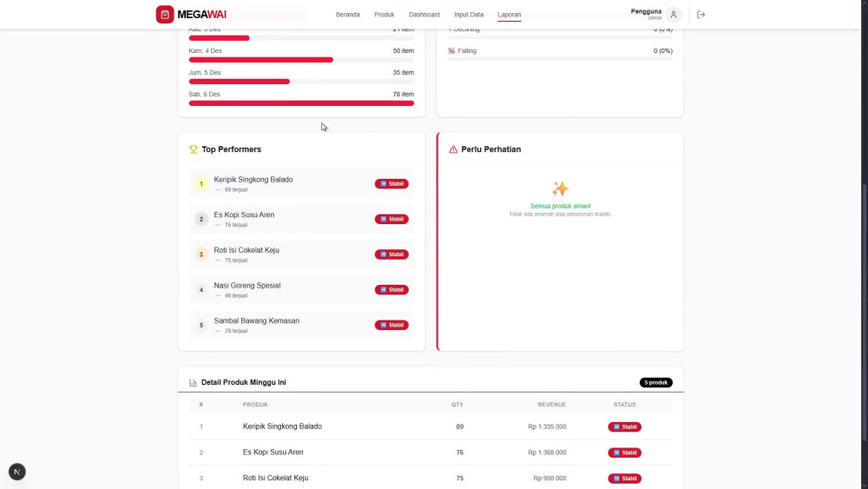Click the QTY column header
This screenshot has width=868, height=489.
click(457, 405)
